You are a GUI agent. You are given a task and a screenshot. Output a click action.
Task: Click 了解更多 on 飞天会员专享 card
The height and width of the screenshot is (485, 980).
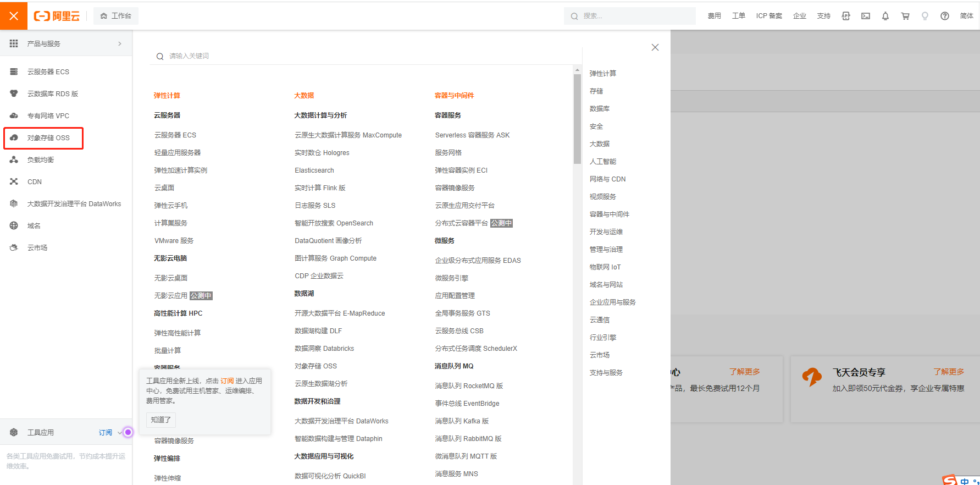(949, 372)
